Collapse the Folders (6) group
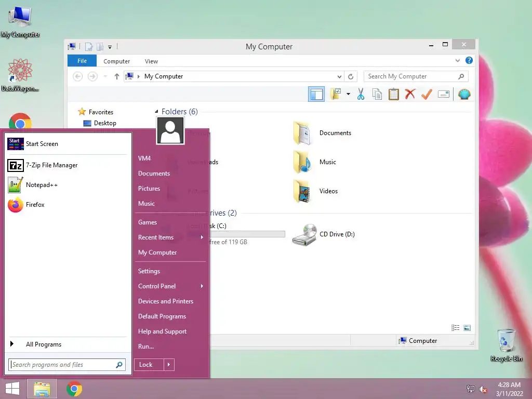 (156, 111)
